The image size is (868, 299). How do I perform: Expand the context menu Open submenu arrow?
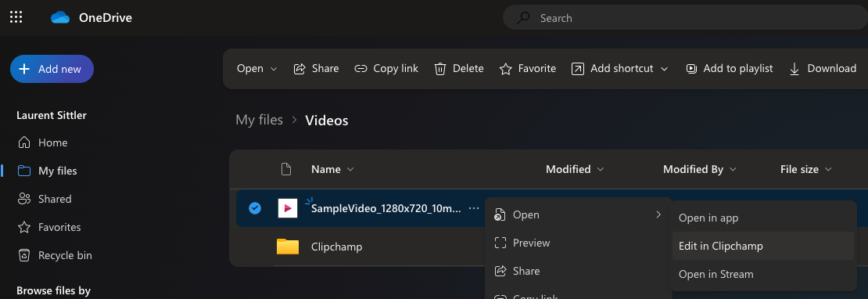coord(658,214)
